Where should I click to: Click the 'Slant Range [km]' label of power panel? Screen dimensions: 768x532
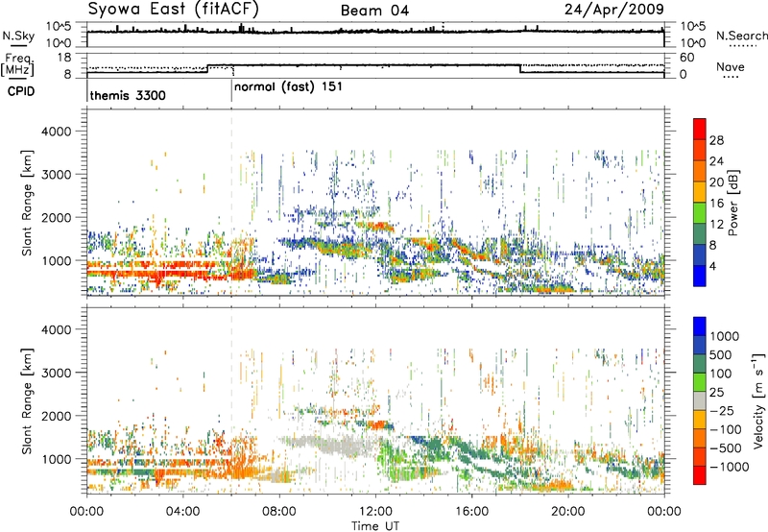pyautogui.click(x=27, y=203)
